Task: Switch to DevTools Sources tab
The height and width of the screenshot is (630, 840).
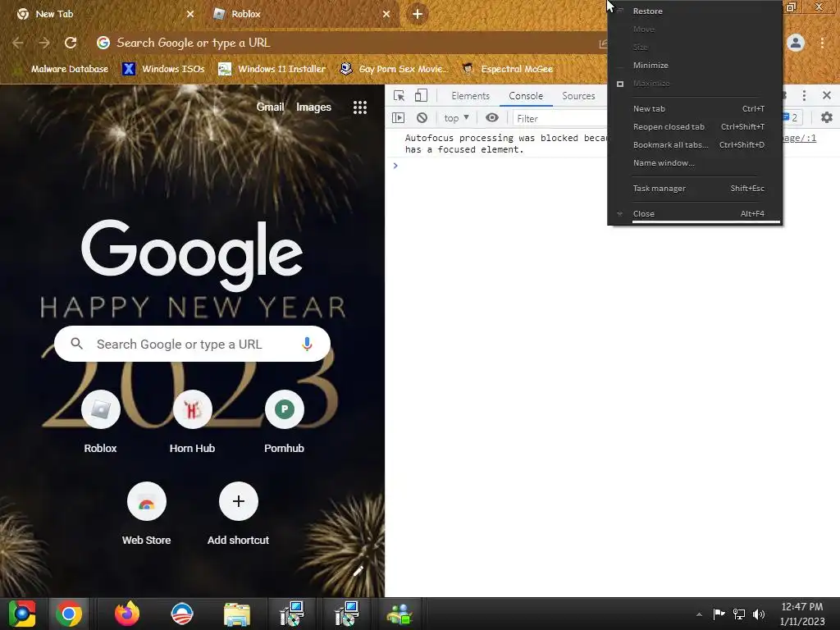Action: [x=578, y=96]
